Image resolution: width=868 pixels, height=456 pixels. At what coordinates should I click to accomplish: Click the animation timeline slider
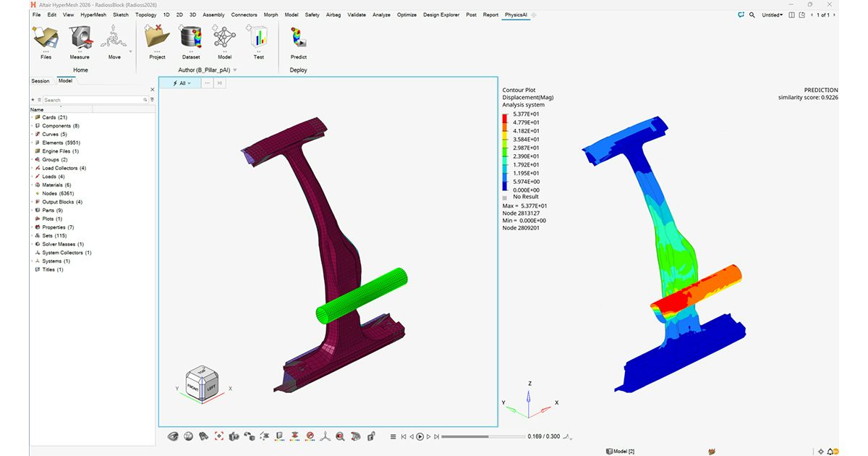483,436
